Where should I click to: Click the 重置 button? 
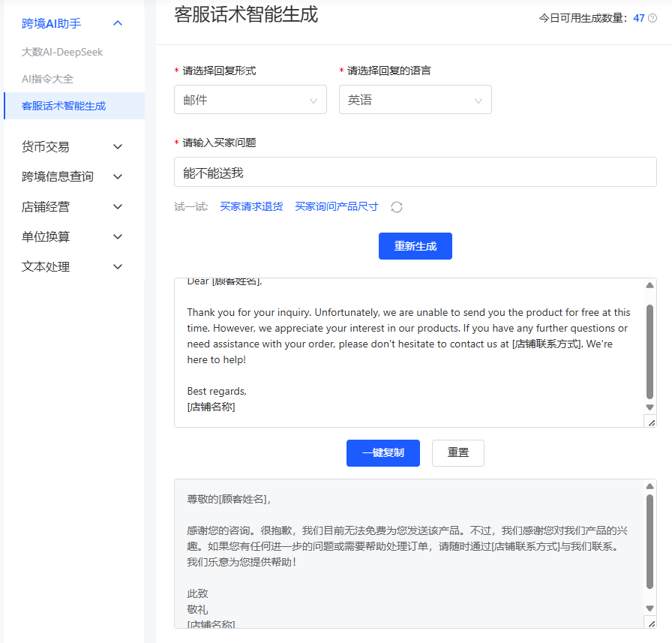click(x=458, y=453)
